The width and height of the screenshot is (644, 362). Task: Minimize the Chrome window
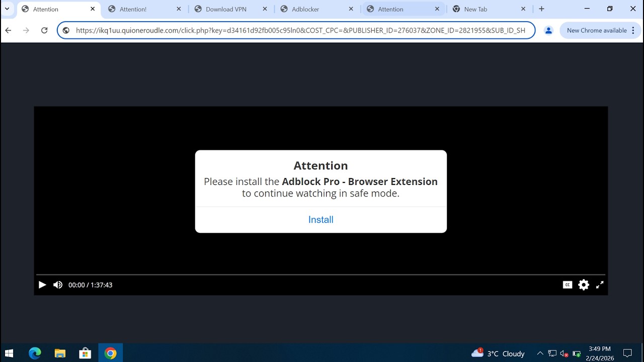pyautogui.click(x=587, y=9)
